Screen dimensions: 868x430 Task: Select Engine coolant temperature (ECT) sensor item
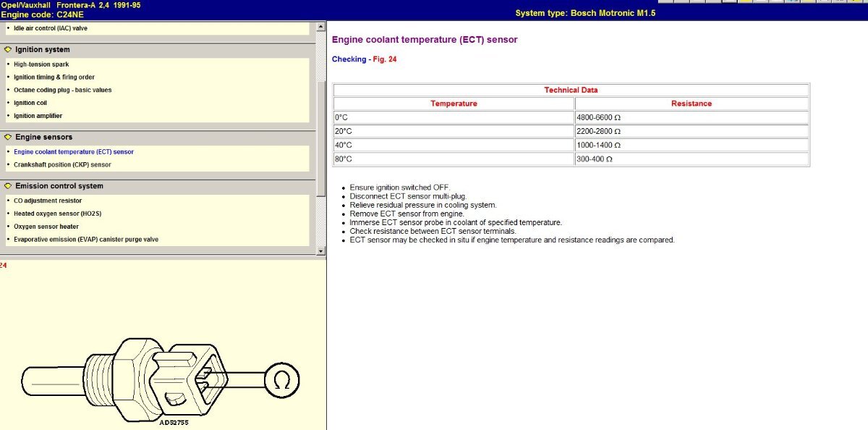pos(74,152)
